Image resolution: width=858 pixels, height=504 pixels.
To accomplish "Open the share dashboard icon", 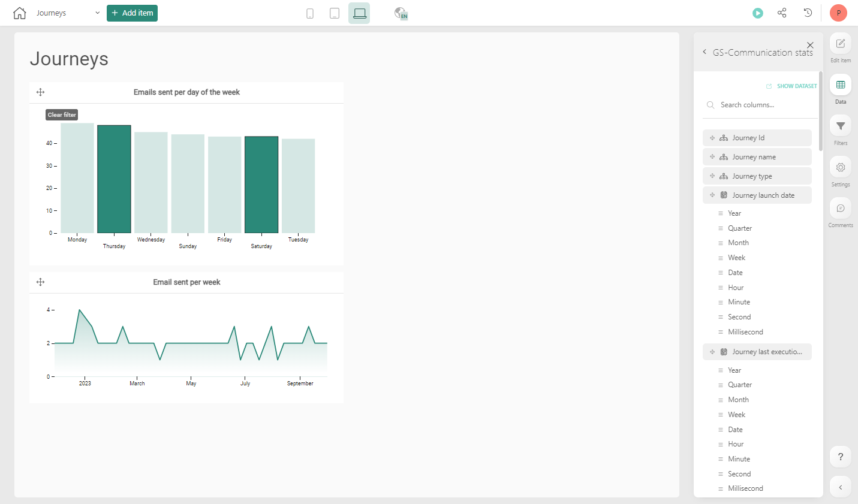I will (x=782, y=13).
